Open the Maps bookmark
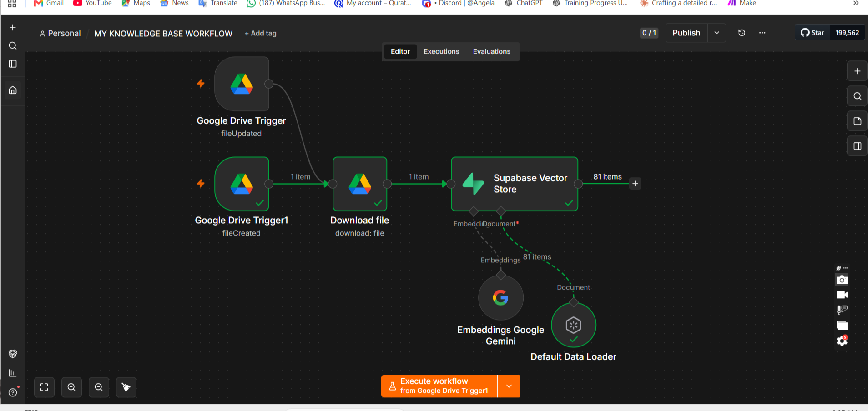 (136, 3)
